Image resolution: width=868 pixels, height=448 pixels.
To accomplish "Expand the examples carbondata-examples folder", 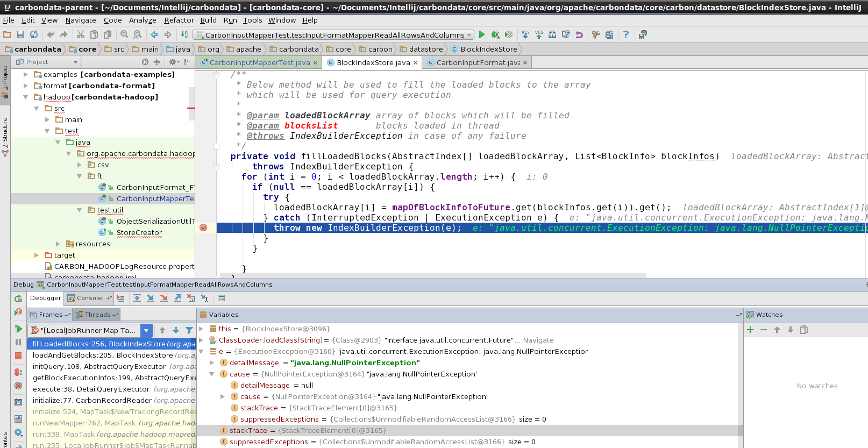I will tap(25, 75).
